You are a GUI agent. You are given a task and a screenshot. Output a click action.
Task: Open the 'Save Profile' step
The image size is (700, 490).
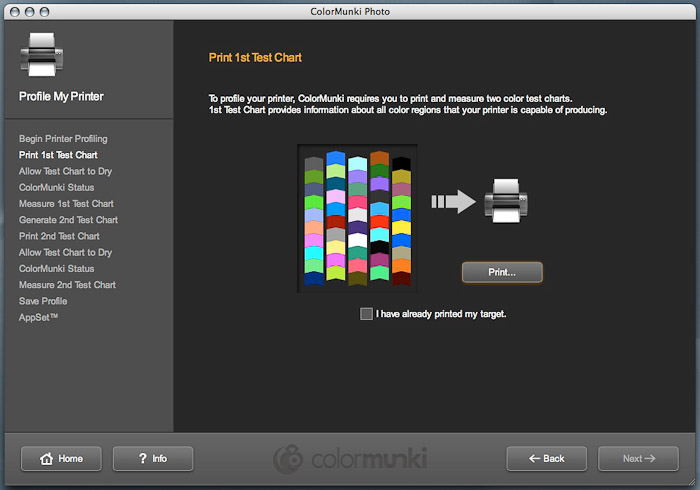(43, 301)
